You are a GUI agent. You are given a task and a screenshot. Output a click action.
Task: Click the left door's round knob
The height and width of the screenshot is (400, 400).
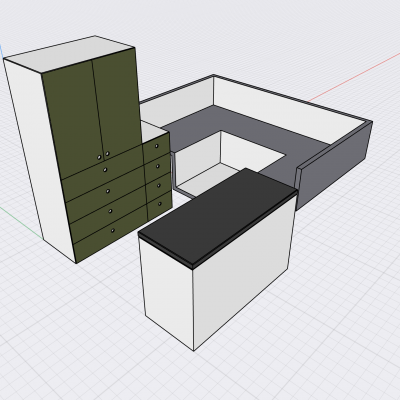(99, 157)
